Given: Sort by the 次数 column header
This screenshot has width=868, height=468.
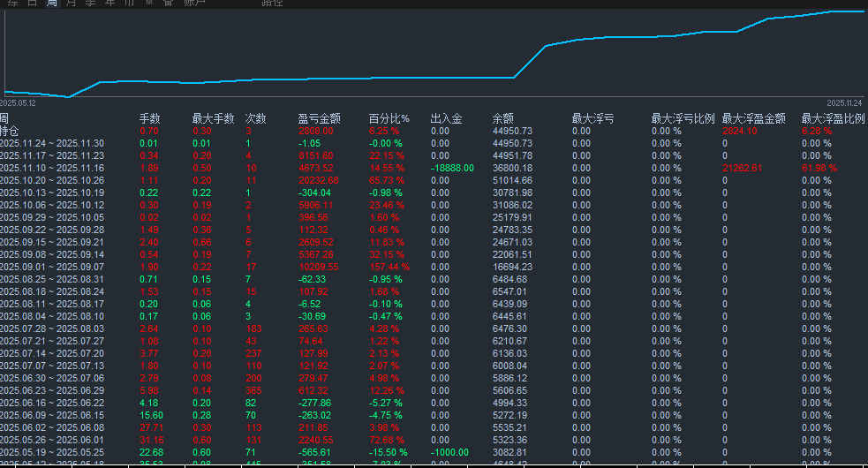Looking at the screenshot, I should click(x=255, y=118).
